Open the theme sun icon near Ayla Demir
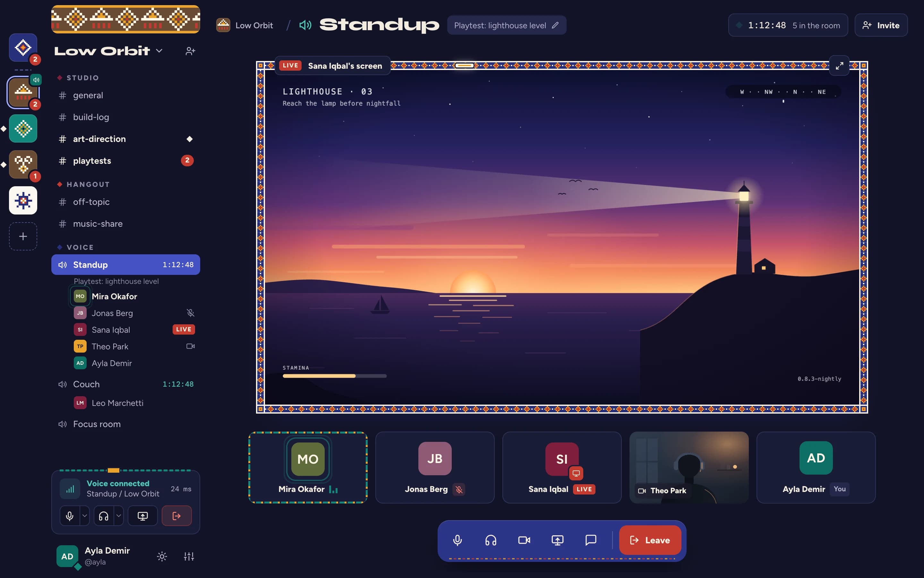The width and height of the screenshot is (924, 578). coord(162,556)
